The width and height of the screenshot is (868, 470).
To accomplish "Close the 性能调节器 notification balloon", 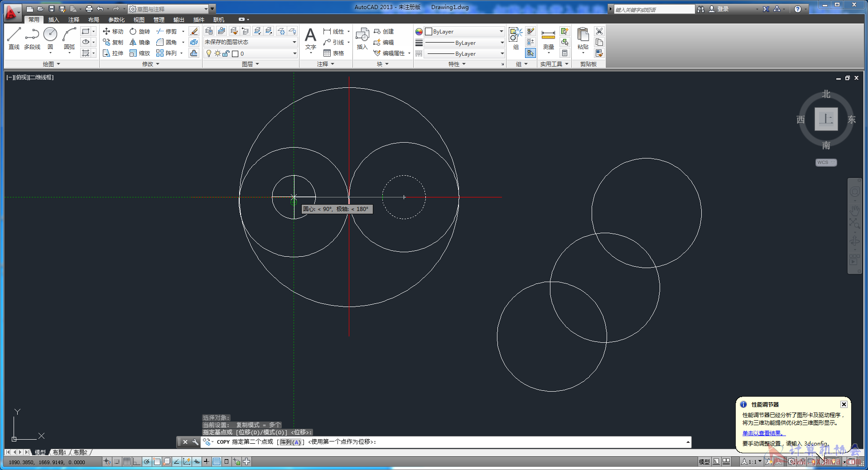I will point(844,404).
